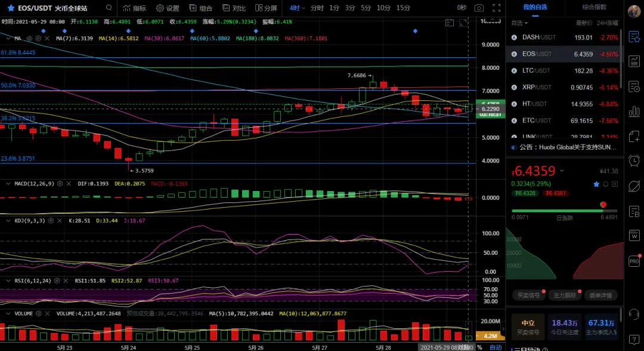Image resolution: width=644 pixels, height=351 pixels.
Task: Collapse the MACD indicator panel
Action: (x=8, y=184)
